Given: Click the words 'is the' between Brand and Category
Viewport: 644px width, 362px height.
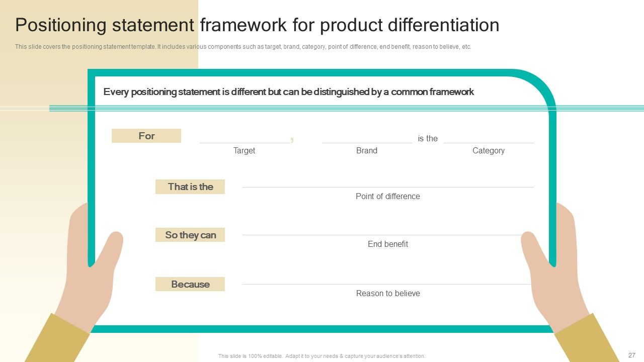Looking at the screenshot, I should (x=428, y=138).
